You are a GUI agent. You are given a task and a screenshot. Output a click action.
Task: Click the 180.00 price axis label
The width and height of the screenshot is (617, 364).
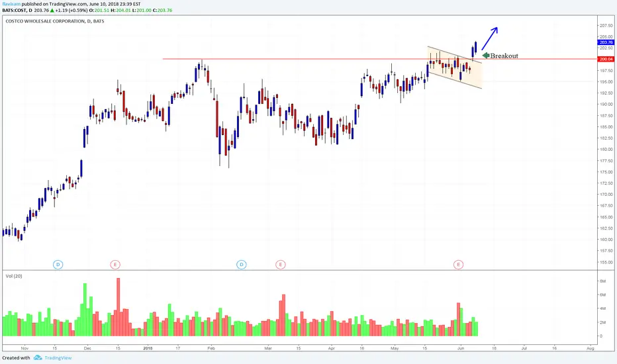606,150
